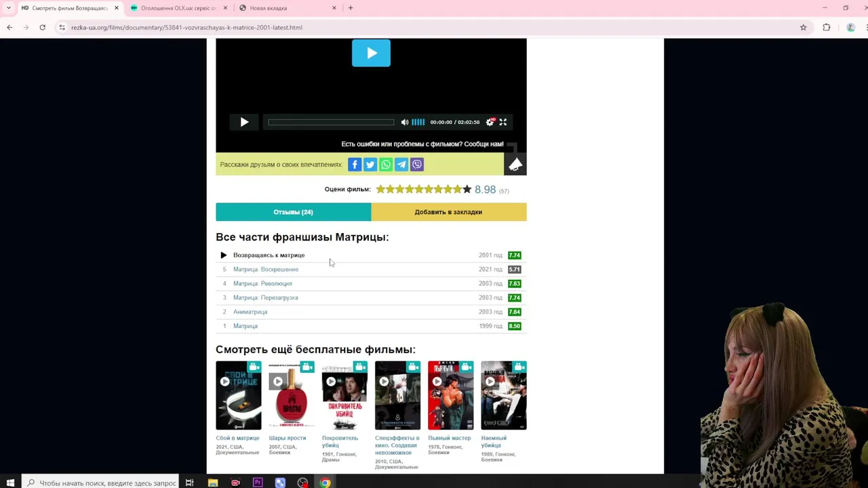Close the OLX.ua browser tab
The image size is (868, 488).
pyautogui.click(x=225, y=8)
